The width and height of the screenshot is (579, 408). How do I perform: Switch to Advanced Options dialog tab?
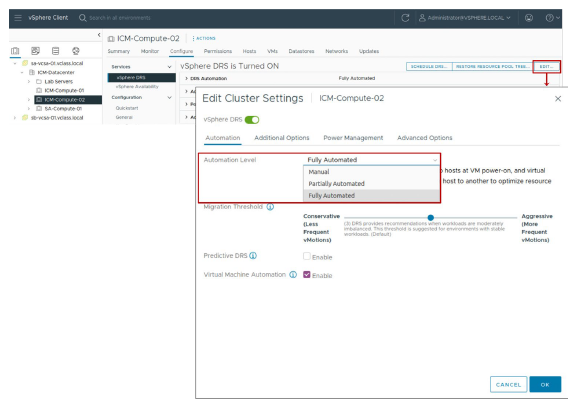(x=425, y=138)
